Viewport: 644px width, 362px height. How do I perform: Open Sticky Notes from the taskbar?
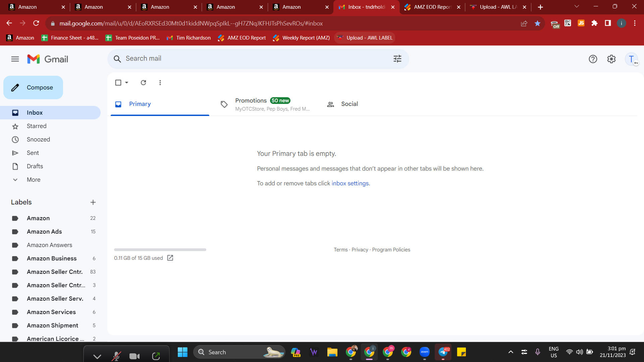(x=462, y=352)
